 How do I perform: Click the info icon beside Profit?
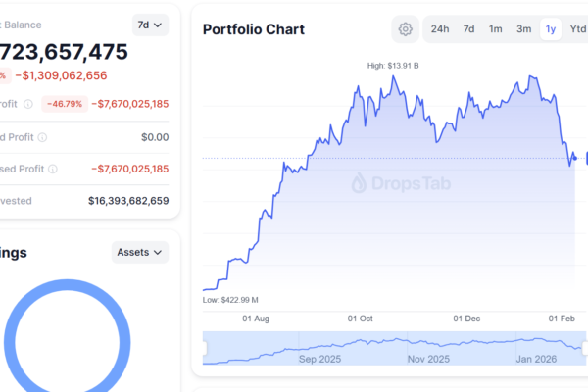(27, 103)
